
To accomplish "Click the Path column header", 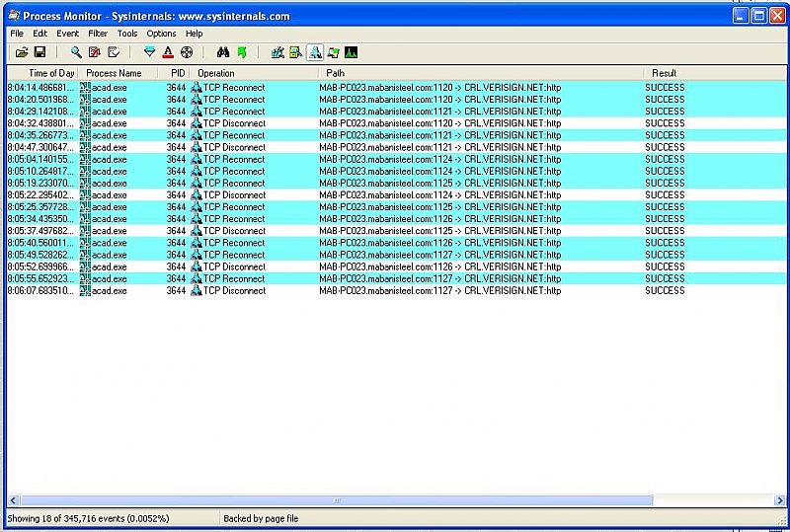I will coord(481,73).
